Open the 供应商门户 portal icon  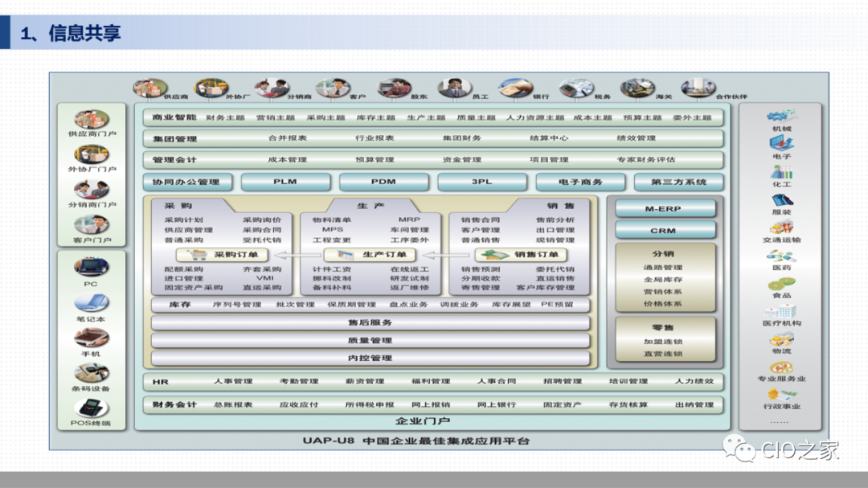pos(92,119)
